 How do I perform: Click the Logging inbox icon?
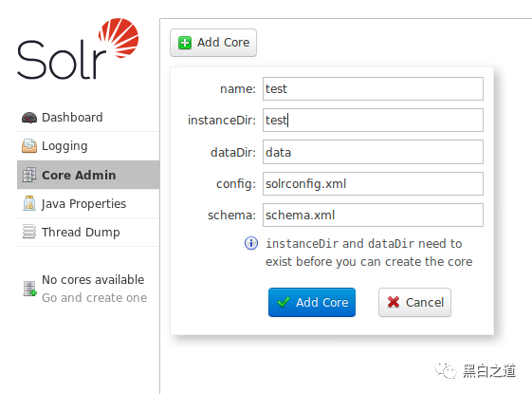pyautogui.click(x=29, y=146)
